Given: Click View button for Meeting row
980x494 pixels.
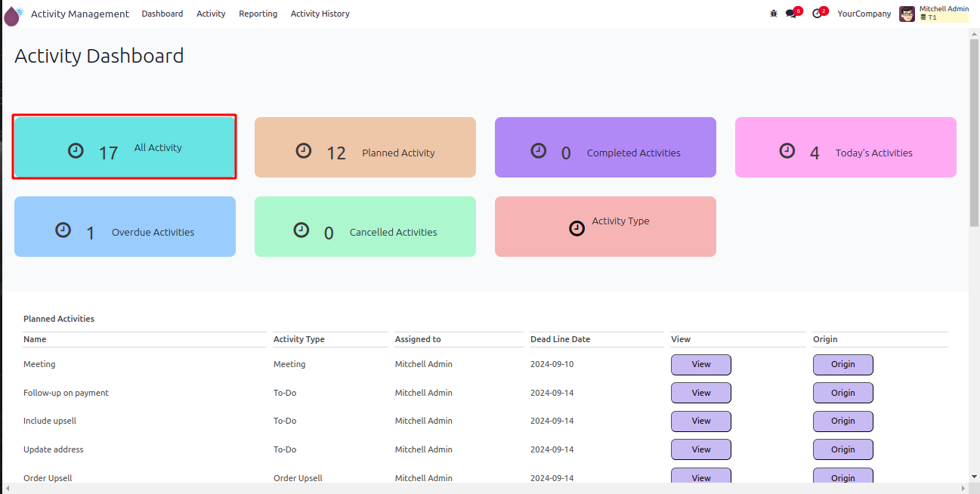Looking at the screenshot, I should [700, 364].
